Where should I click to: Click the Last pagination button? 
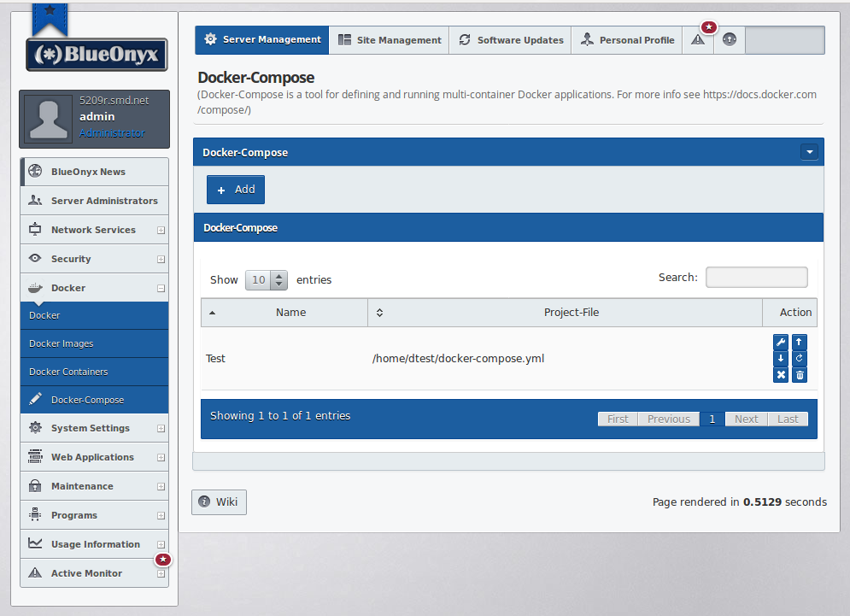pyautogui.click(x=788, y=419)
